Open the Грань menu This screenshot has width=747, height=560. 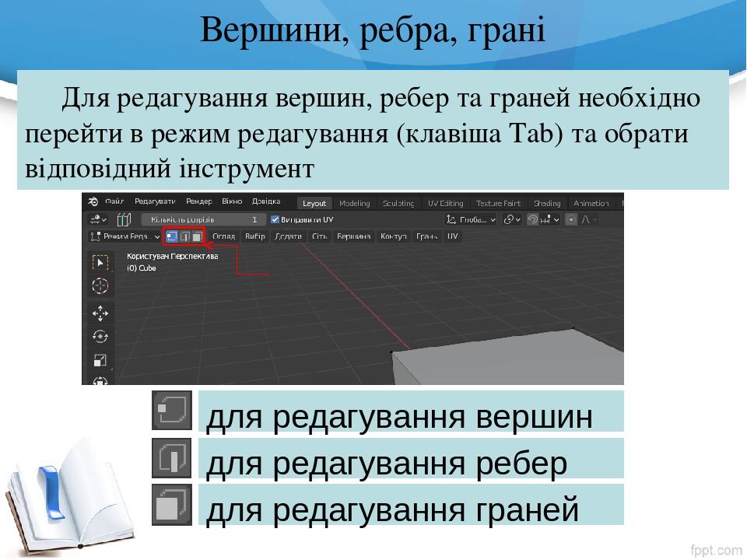pyautogui.click(x=427, y=236)
